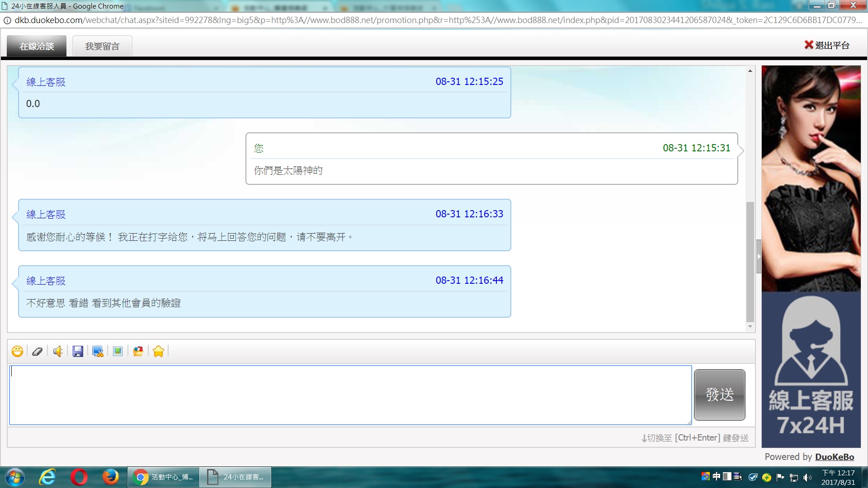Open the 我要留言 tab
Image resolution: width=868 pixels, height=488 pixels.
click(102, 46)
